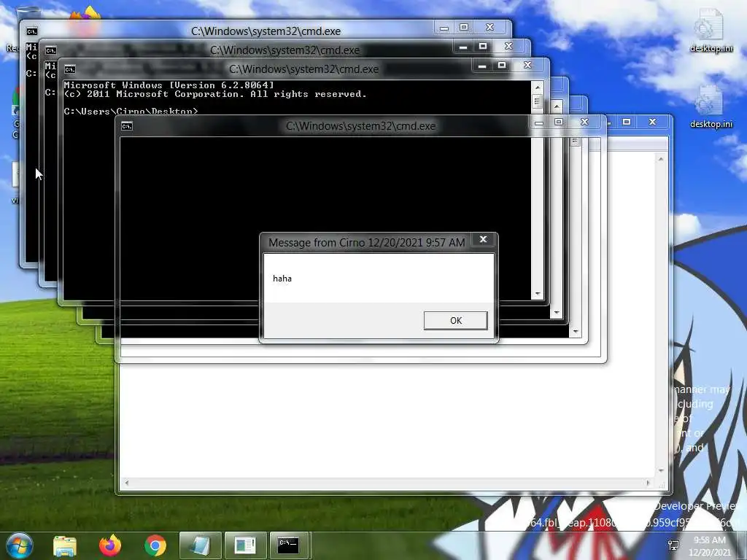The image size is (747, 560).
Task: Click the 'haha' message text
Action: click(x=282, y=279)
